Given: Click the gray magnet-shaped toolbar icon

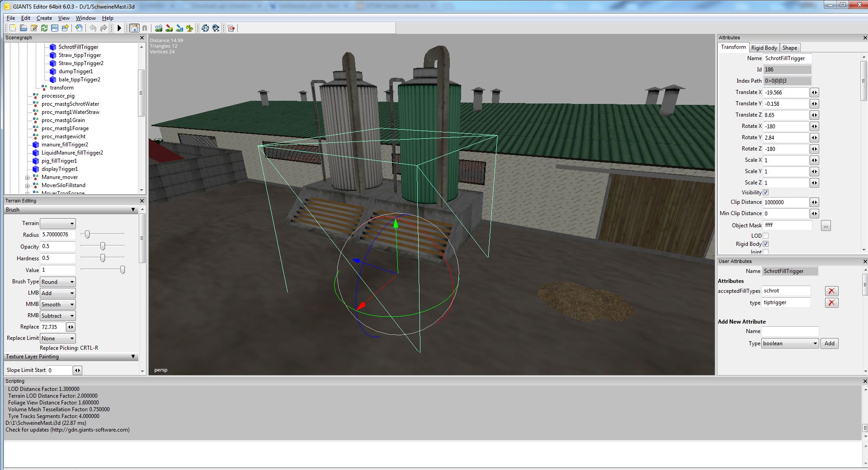Looking at the screenshot, I should (x=145, y=28).
